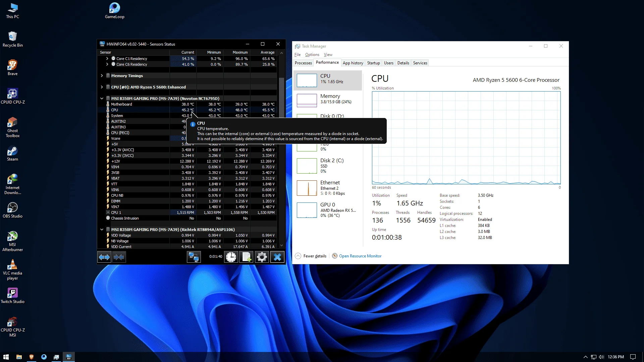Open the Options menu in Task Manager
Screen dimensions: 644x362
[x=312, y=55]
